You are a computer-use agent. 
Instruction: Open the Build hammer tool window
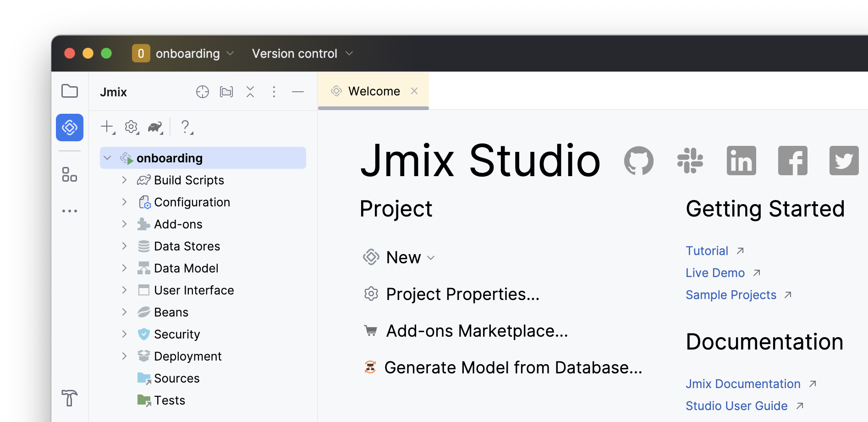70,398
